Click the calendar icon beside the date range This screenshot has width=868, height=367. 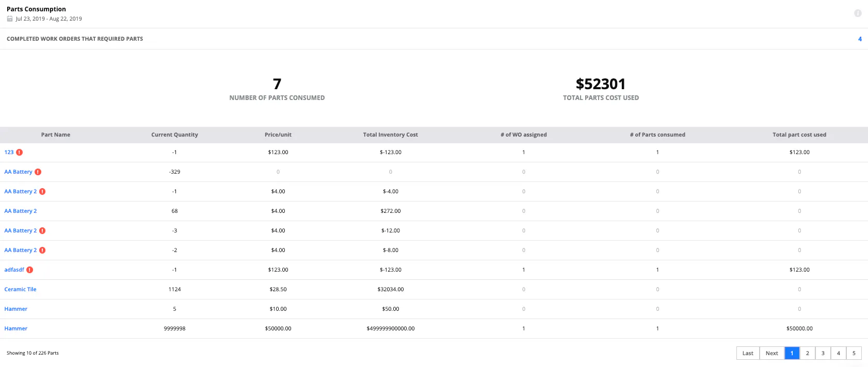point(10,19)
